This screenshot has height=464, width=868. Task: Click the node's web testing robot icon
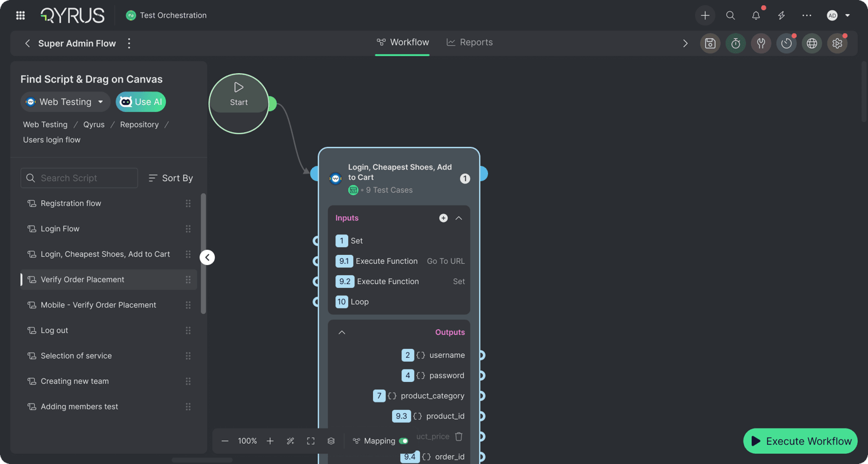coord(336,179)
